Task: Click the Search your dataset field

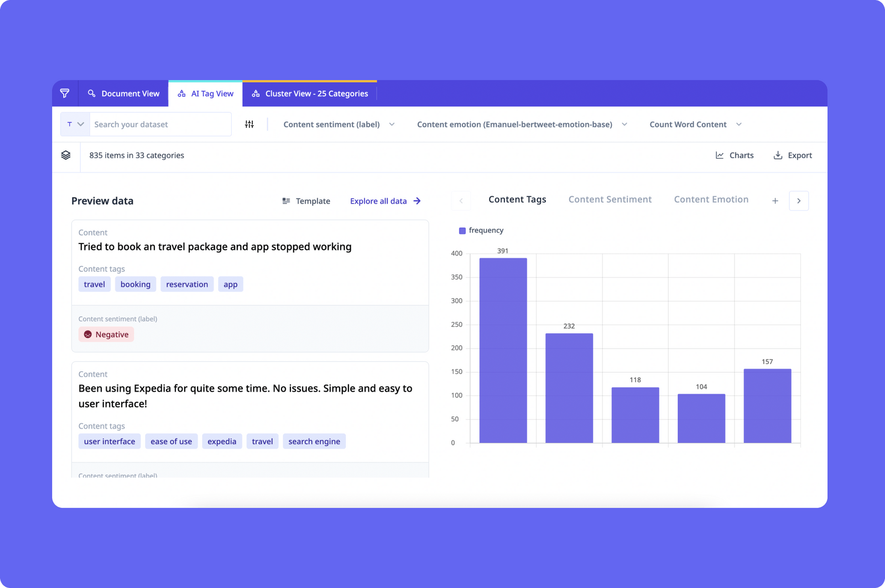Action: click(x=160, y=124)
